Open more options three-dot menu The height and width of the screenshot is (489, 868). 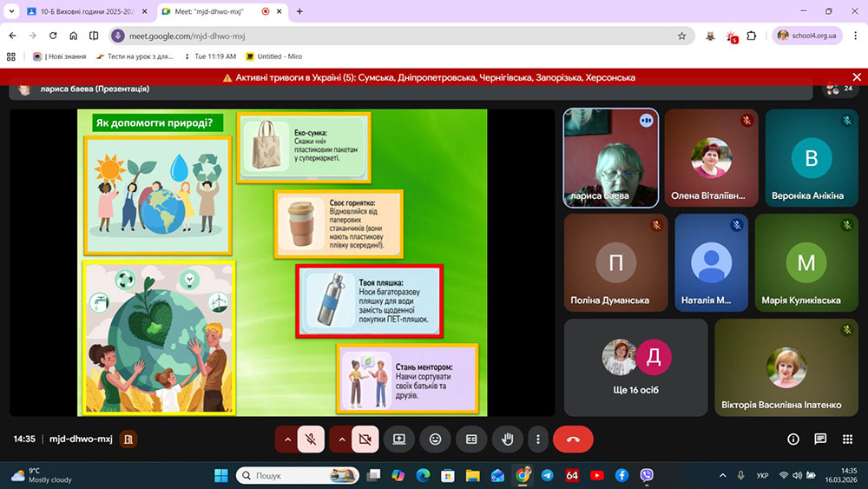(539, 439)
